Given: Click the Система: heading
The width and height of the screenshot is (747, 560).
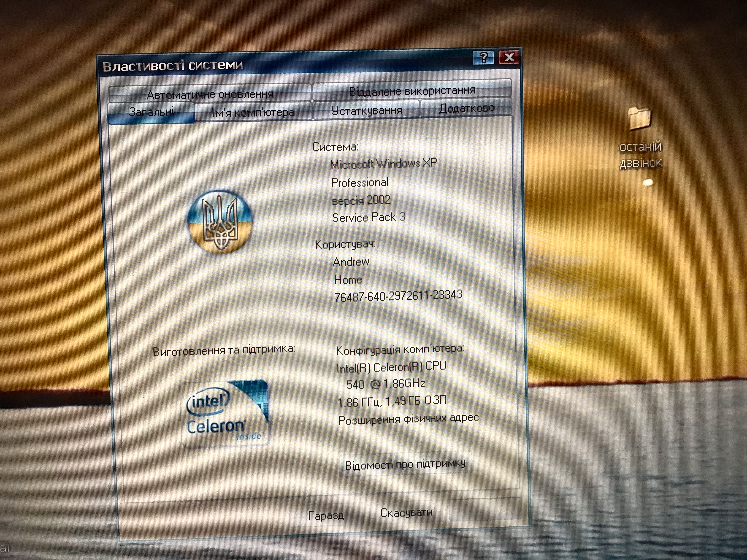Looking at the screenshot, I should point(335,146).
